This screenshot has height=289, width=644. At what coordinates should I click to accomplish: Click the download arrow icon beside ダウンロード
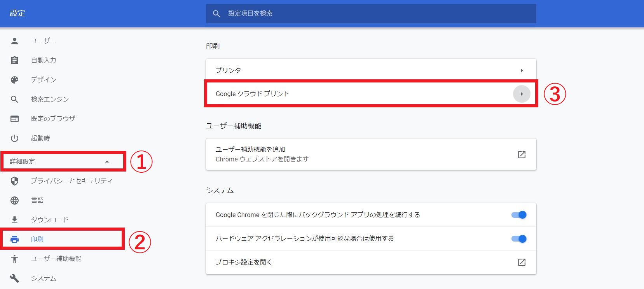point(14,220)
